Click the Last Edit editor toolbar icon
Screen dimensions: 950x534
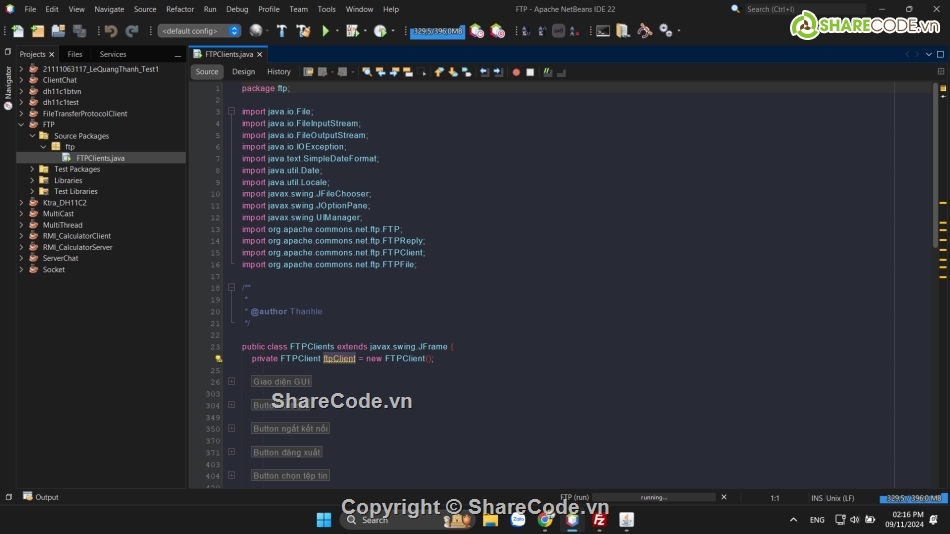tap(308, 72)
